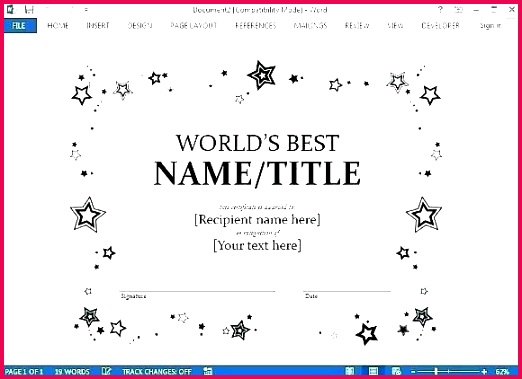Select the DESIGN ribbon tab

point(140,26)
